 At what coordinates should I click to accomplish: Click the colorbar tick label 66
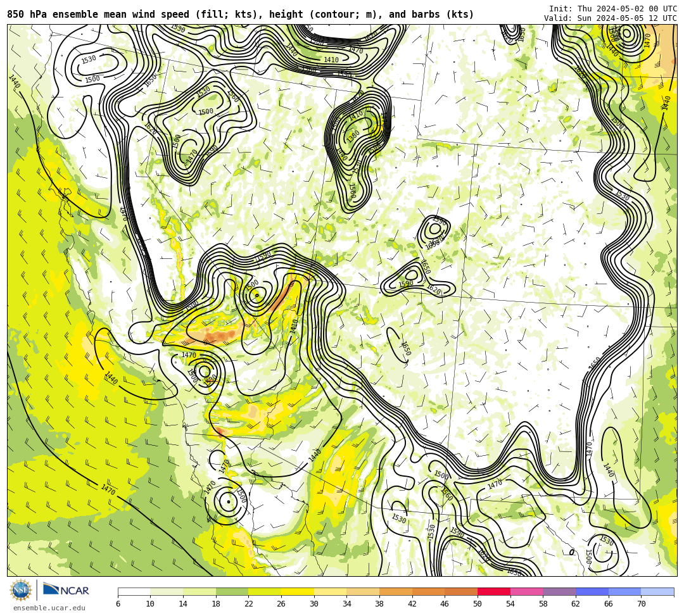609,604
